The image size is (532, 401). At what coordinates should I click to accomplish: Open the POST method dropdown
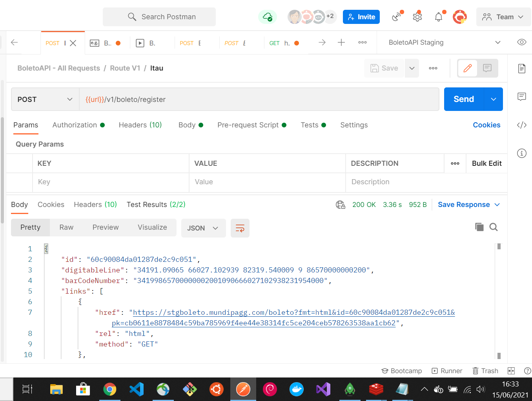click(x=45, y=100)
